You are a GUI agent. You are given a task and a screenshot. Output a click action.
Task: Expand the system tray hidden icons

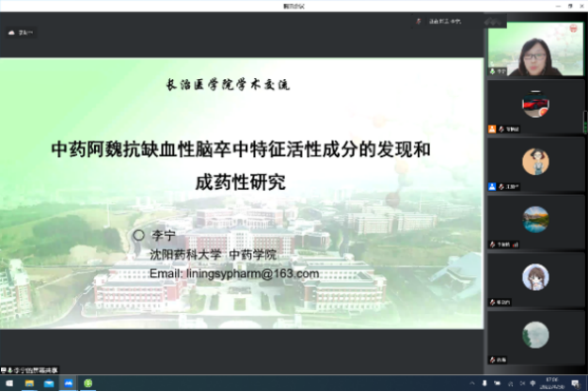[470, 384]
